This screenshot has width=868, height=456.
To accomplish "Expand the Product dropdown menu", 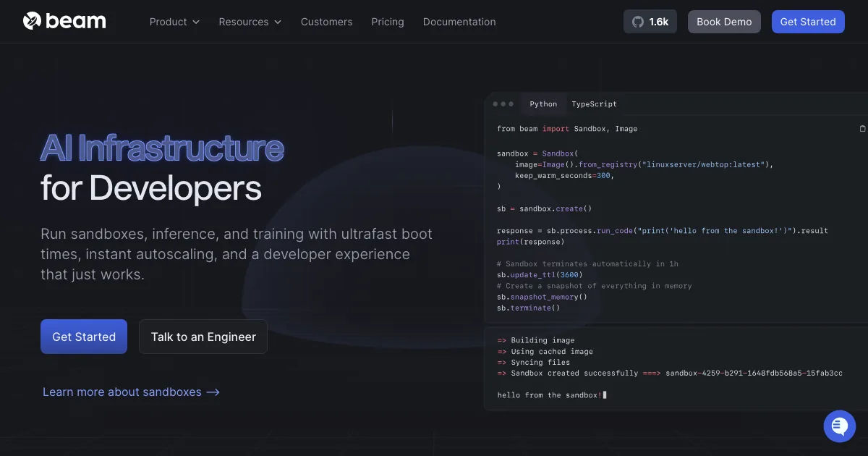I will tap(174, 22).
